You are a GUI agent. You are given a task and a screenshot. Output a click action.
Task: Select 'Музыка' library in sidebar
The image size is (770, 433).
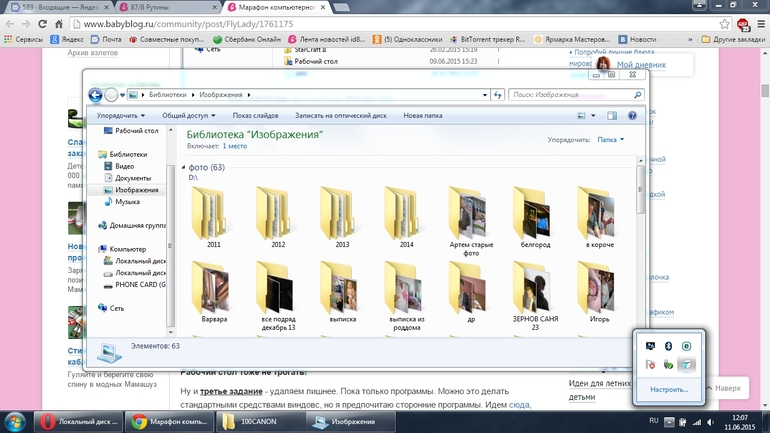pos(122,202)
